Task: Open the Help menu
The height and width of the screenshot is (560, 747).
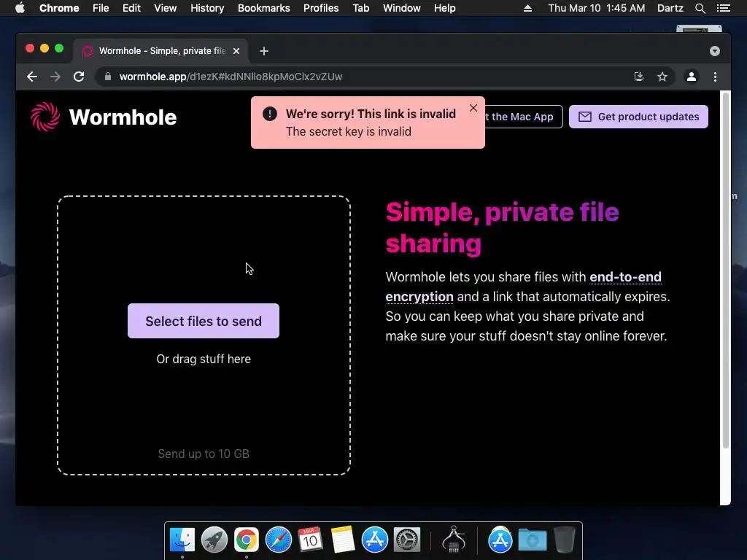Action: [444, 8]
